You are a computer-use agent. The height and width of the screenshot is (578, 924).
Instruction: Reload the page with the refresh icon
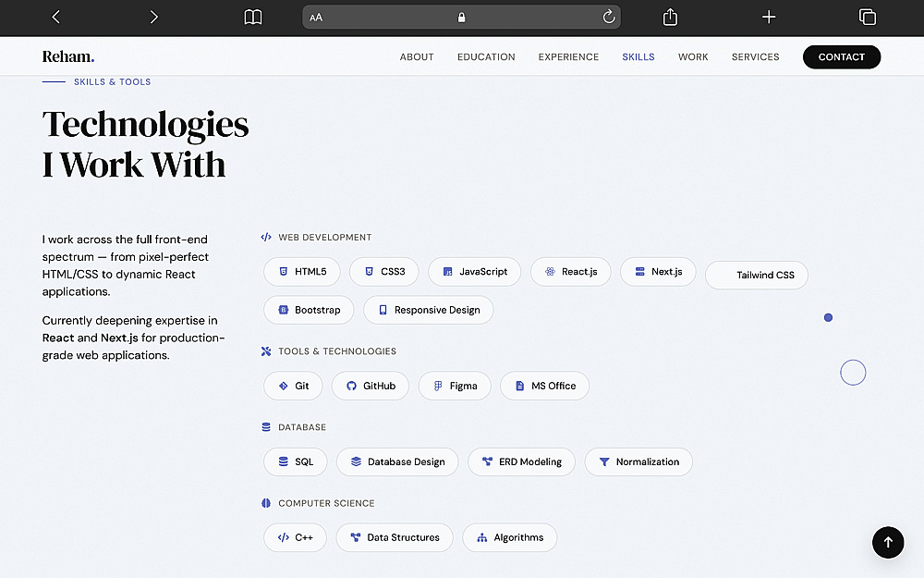click(609, 17)
